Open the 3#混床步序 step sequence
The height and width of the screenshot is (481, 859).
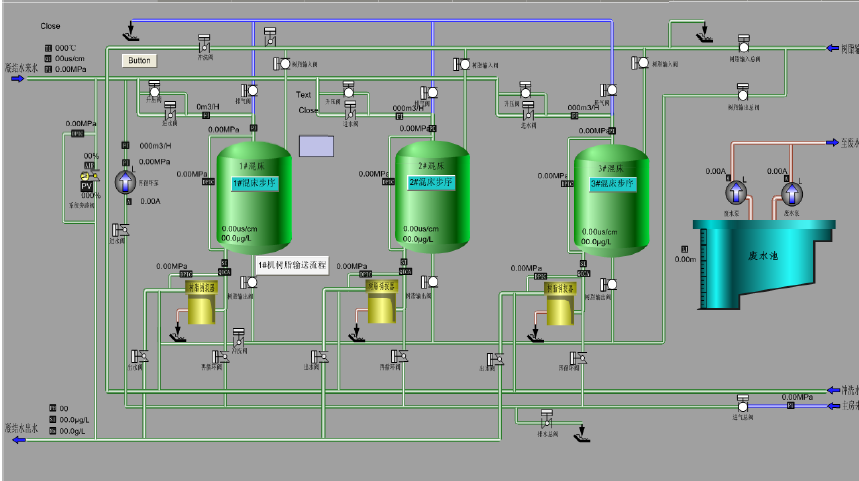click(611, 184)
